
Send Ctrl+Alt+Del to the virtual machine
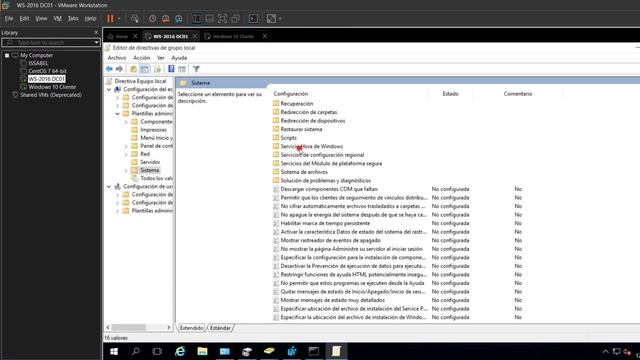click(134, 18)
